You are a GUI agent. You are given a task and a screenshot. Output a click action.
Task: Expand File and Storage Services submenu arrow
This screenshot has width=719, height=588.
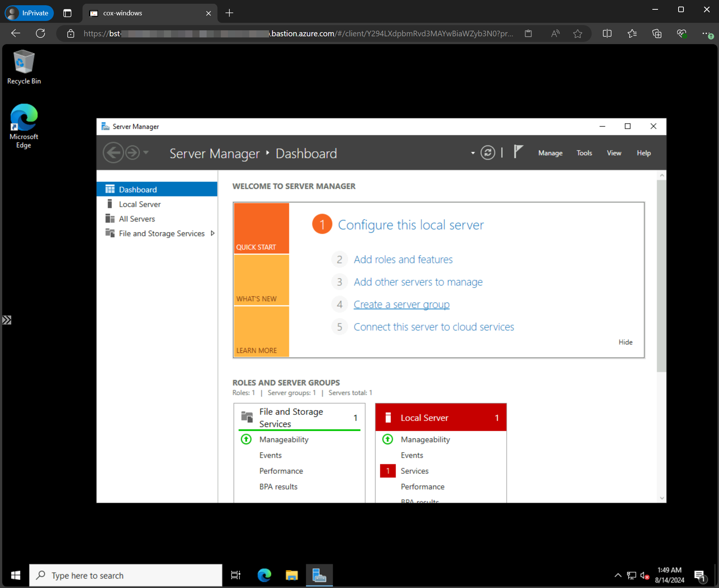213,233
